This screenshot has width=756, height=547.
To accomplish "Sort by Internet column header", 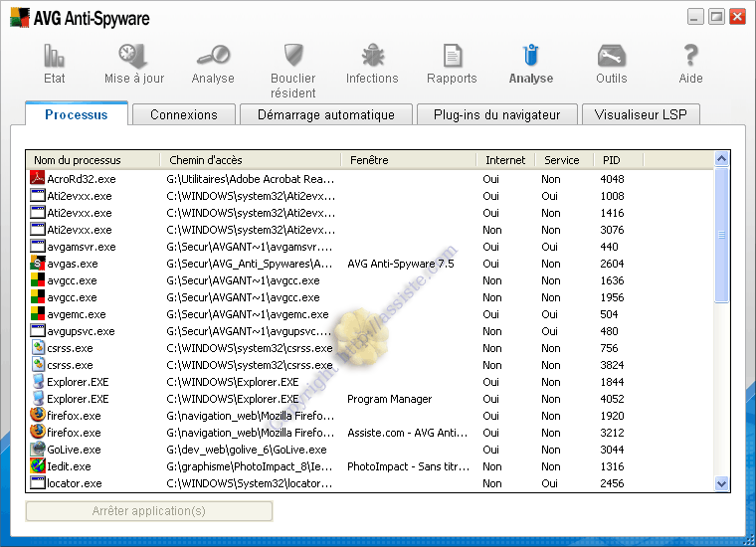I will click(x=505, y=159).
